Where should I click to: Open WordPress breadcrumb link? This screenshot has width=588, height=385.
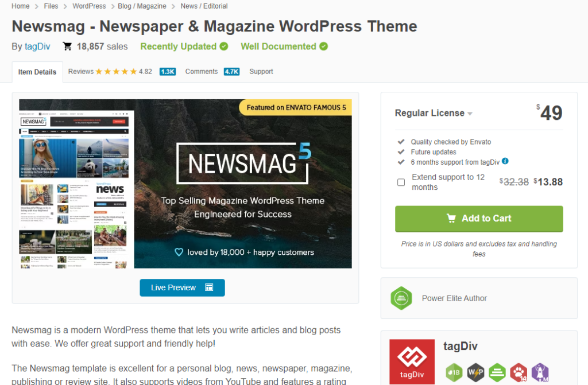pyautogui.click(x=89, y=6)
